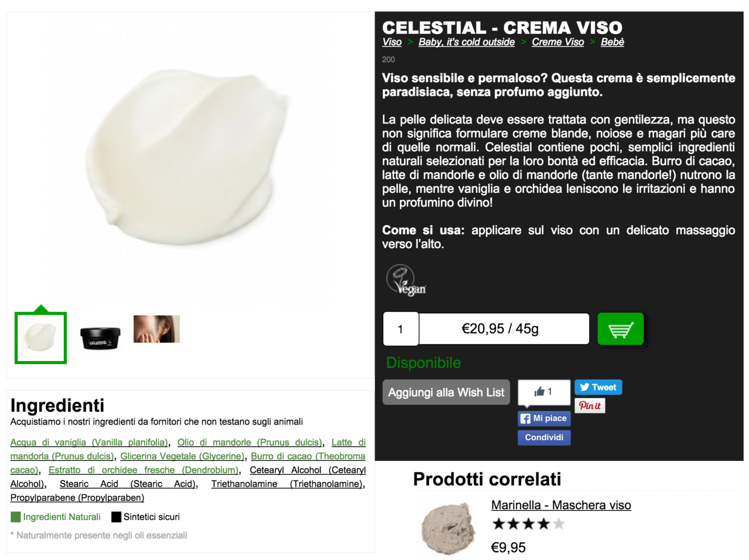The height and width of the screenshot is (560, 749).
Task: Select the white cream swatch thumbnail
Action: (40, 338)
